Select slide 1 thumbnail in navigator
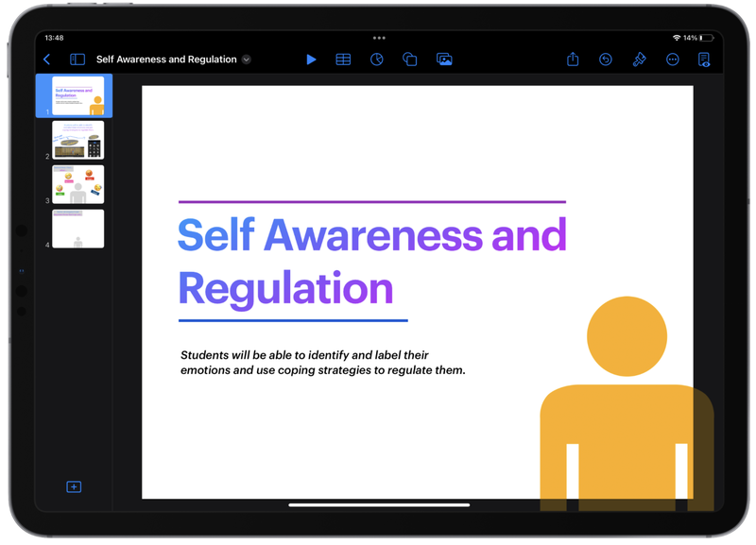Viewport: 756px width, 545px height. tap(78, 95)
